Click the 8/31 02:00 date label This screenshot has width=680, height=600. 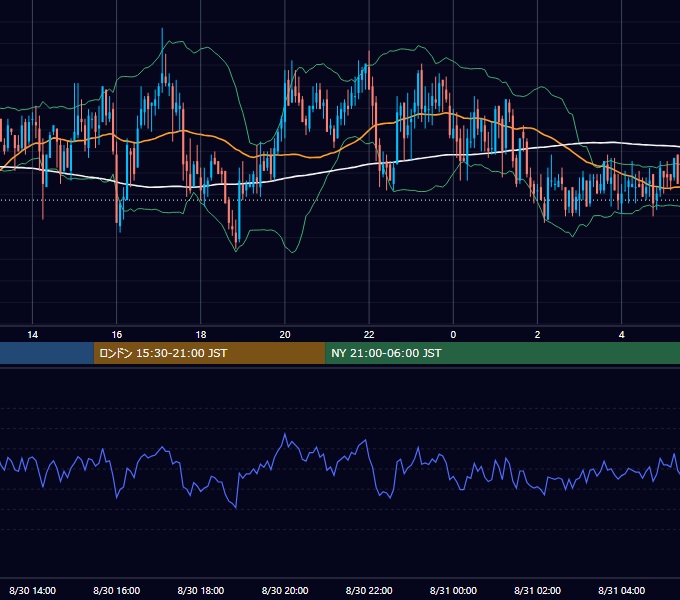(x=537, y=590)
